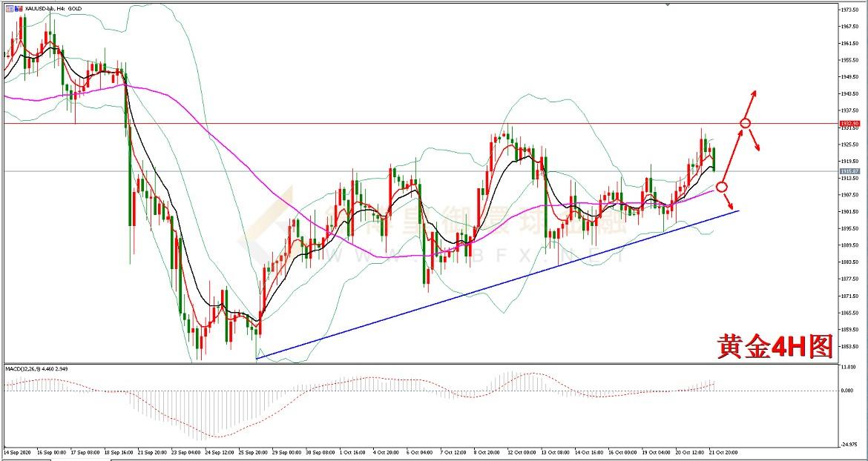This screenshot has height=461, width=868.
Task: Select the blue ascending trendline
Action: (497, 285)
